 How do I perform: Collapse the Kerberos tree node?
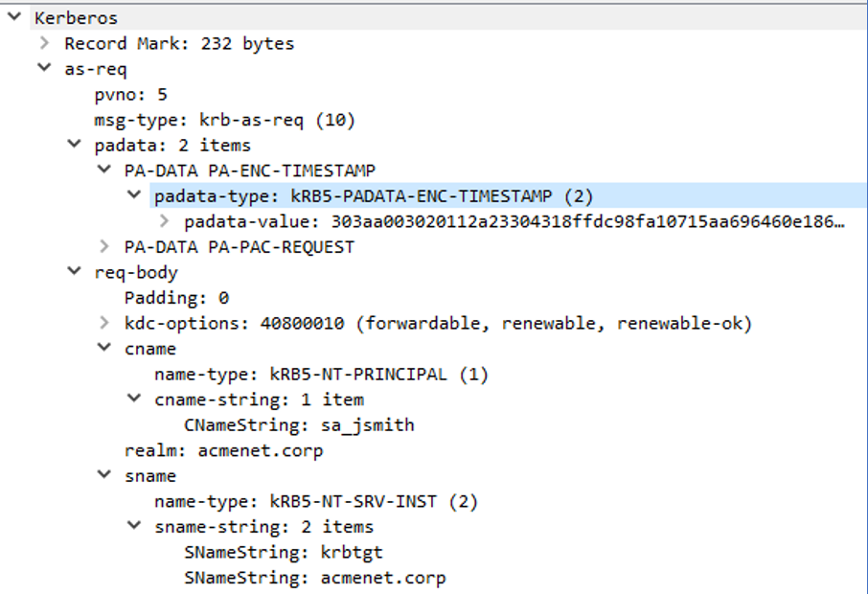[13, 17]
